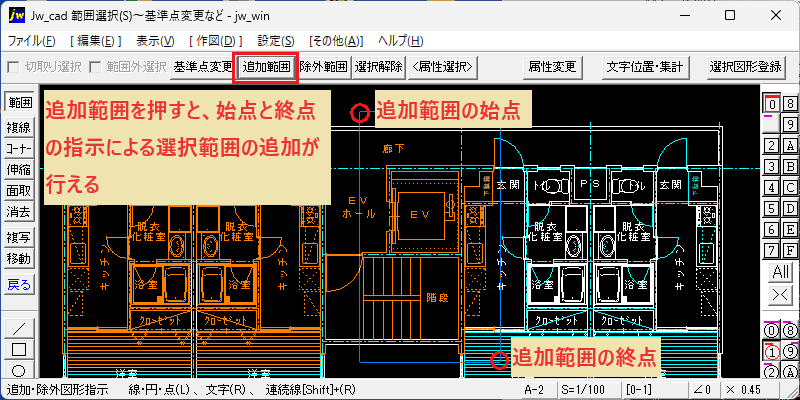Viewport: 800px width, 400px height.
Task: Maximize the Jw_cad window
Action: tap(730, 15)
